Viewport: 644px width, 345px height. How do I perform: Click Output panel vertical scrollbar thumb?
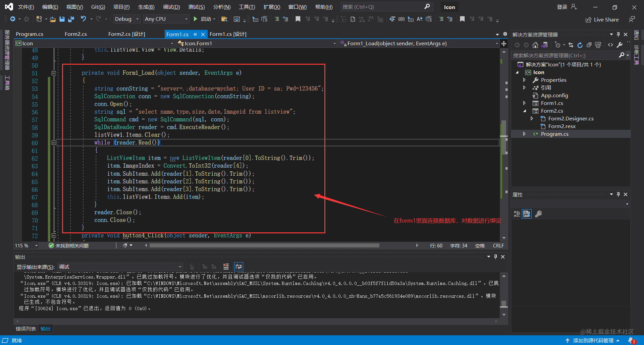pos(504,304)
